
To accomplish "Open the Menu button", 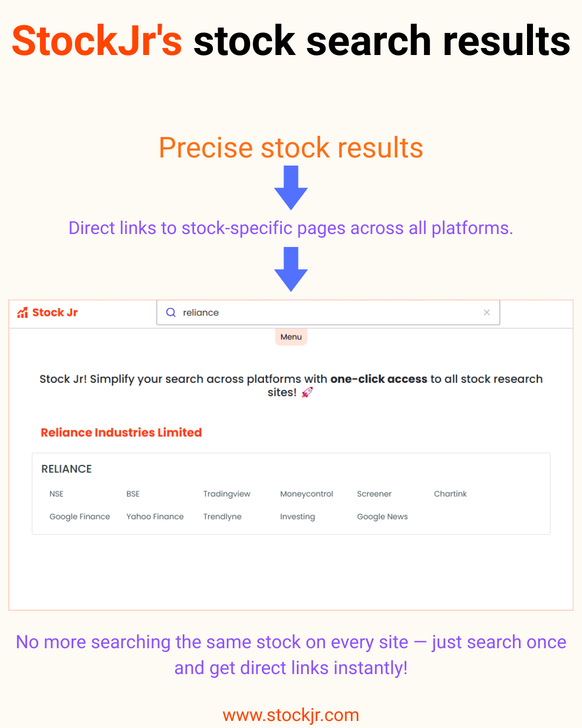I will (x=291, y=336).
